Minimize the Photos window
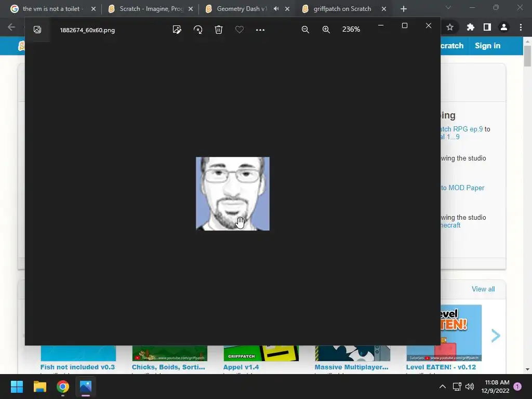 [381, 25]
